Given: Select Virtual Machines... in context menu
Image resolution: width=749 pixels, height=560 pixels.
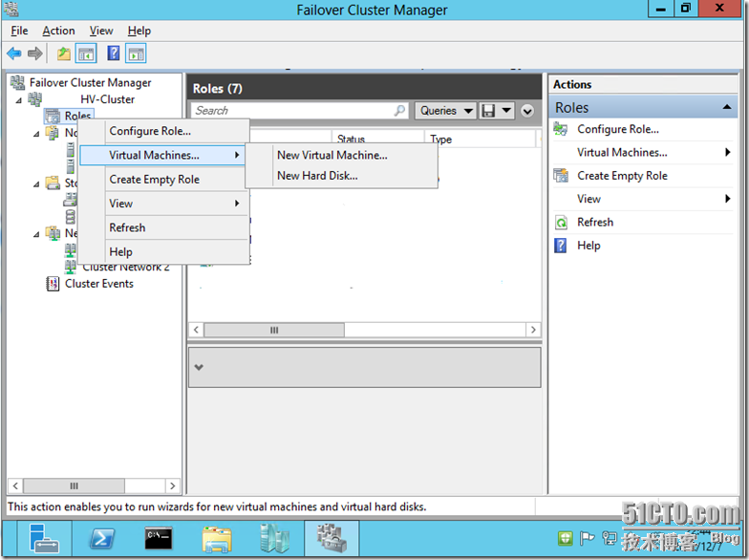Looking at the screenshot, I should tap(162, 155).
